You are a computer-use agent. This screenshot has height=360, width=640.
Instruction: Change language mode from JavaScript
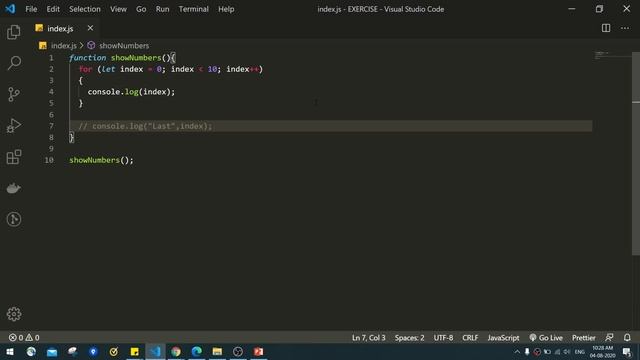pos(503,338)
